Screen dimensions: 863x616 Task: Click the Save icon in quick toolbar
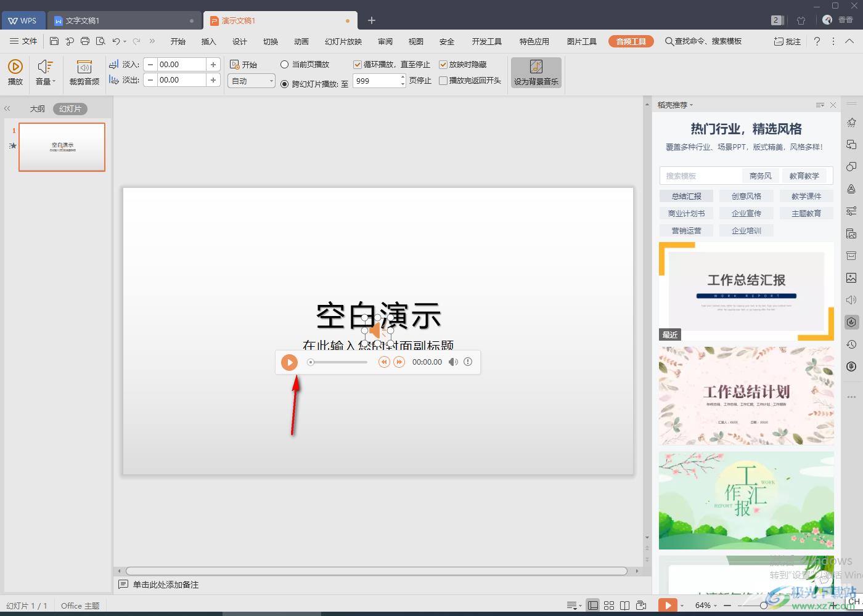coord(54,41)
